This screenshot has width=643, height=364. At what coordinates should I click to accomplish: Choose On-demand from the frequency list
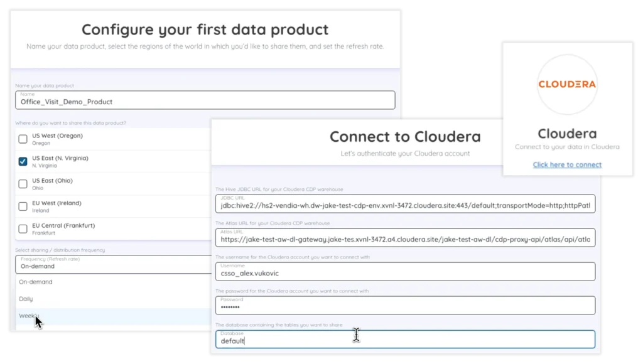coord(36,282)
